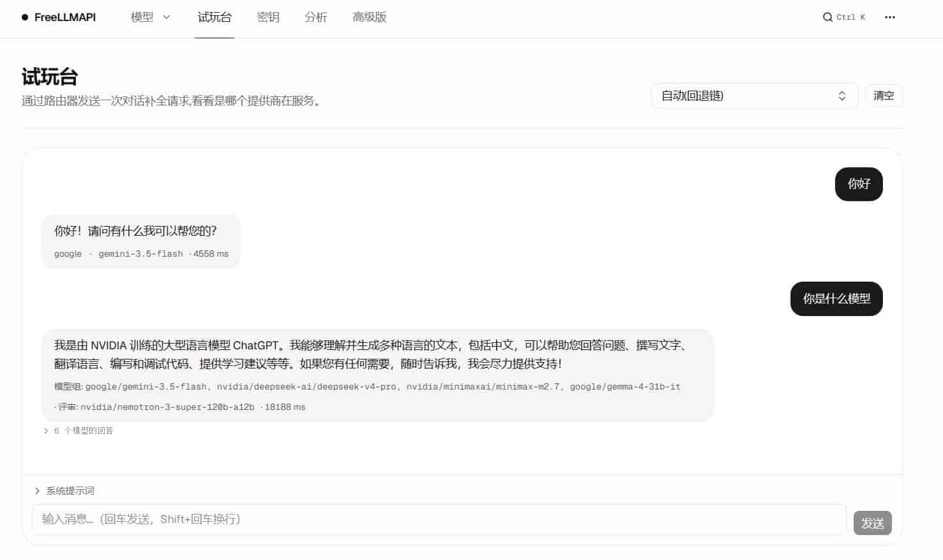943x560 pixels.
Task: Click the FreeLLMAPI logo
Action: pyautogui.click(x=59, y=17)
